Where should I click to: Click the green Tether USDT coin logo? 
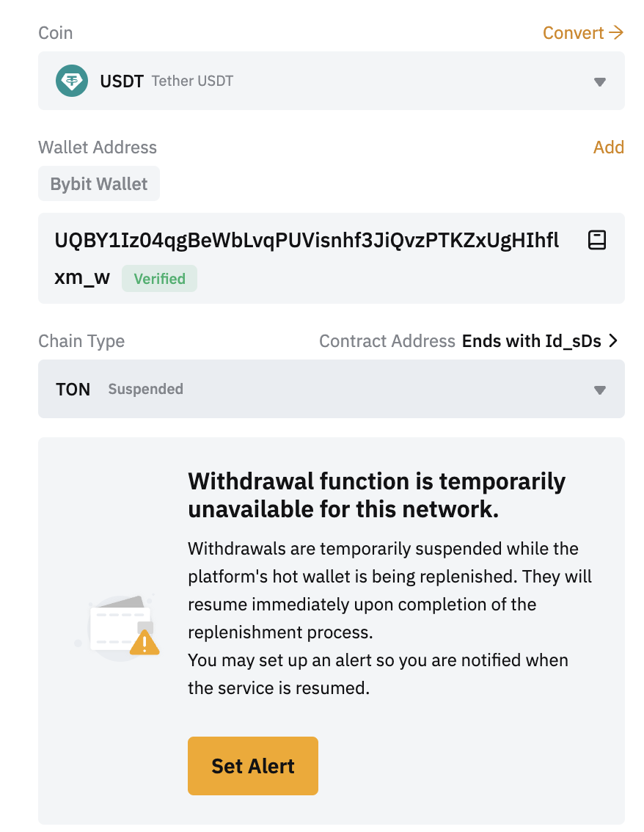point(72,81)
